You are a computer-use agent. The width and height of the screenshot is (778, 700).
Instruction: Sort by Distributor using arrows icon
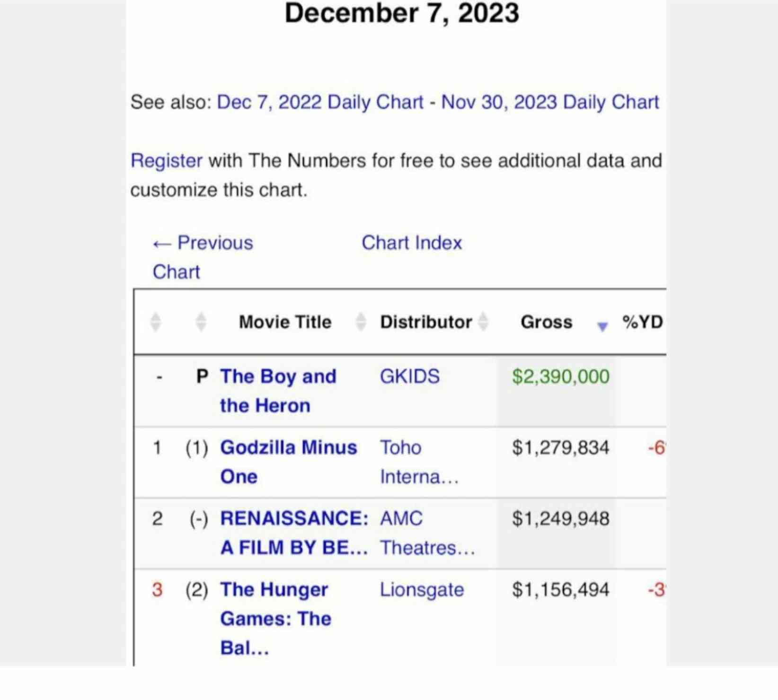(x=483, y=322)
